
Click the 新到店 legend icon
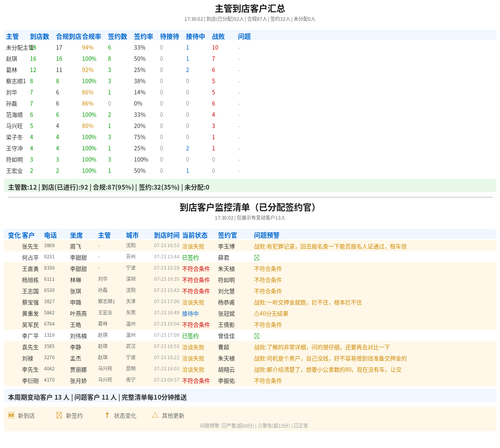click(x=11, y=415)
